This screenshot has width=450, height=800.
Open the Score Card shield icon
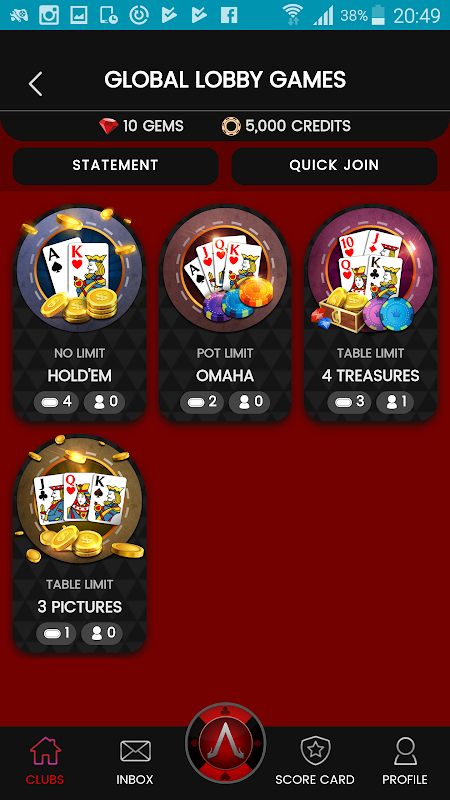tap(315, 751)
